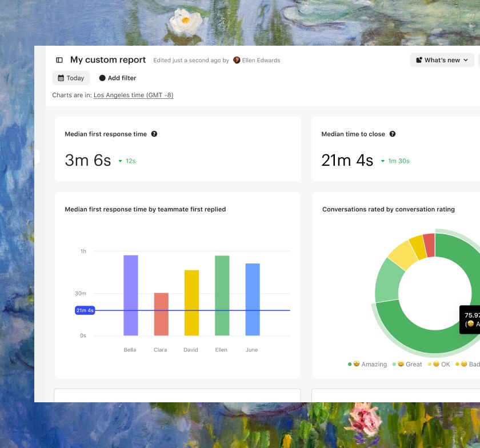Expand the What's new dropdown
The width and height of the screenshot is (480, 448).
(442, 60)
